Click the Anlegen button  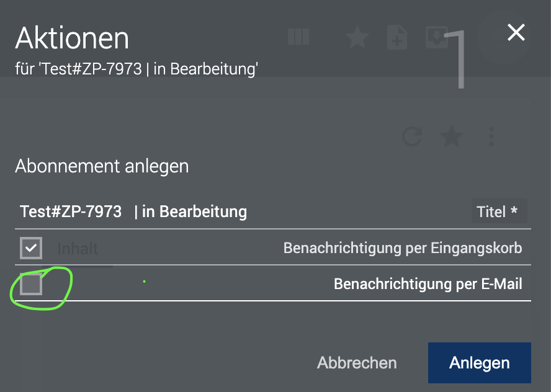(x=479, y=363)
